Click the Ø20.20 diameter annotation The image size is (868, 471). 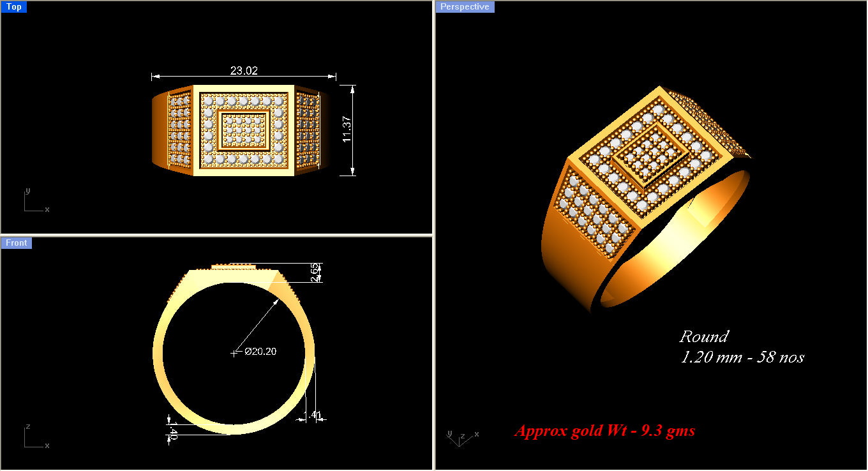(x=260, y=350)
